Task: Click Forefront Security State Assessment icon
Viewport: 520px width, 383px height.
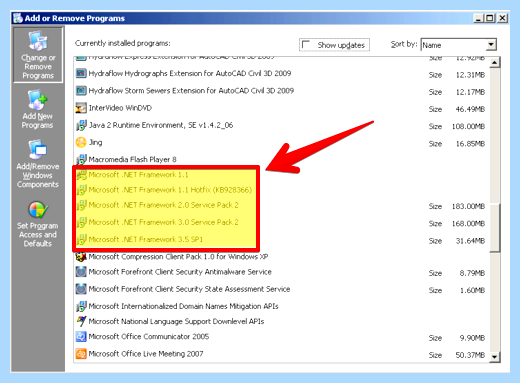Action: coord(81,289)
